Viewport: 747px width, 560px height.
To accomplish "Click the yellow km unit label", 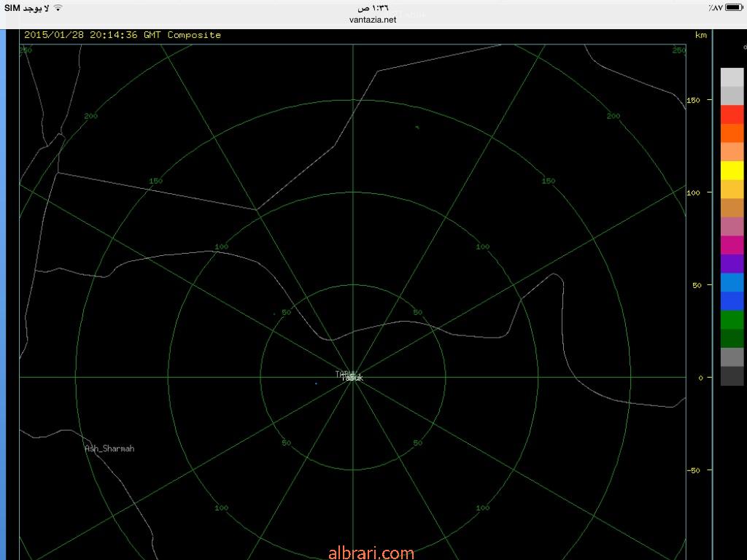I will pos(701,35).
